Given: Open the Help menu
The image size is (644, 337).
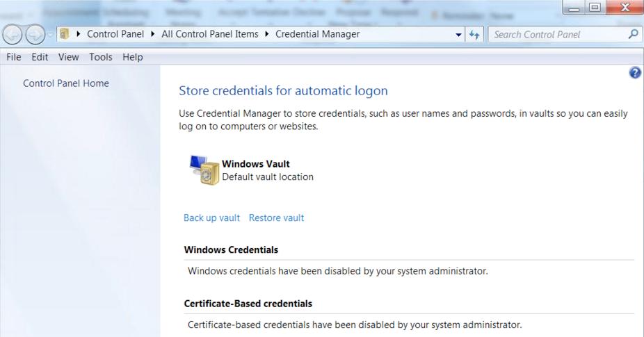Looking at the screenshot, I should (133, 57).
